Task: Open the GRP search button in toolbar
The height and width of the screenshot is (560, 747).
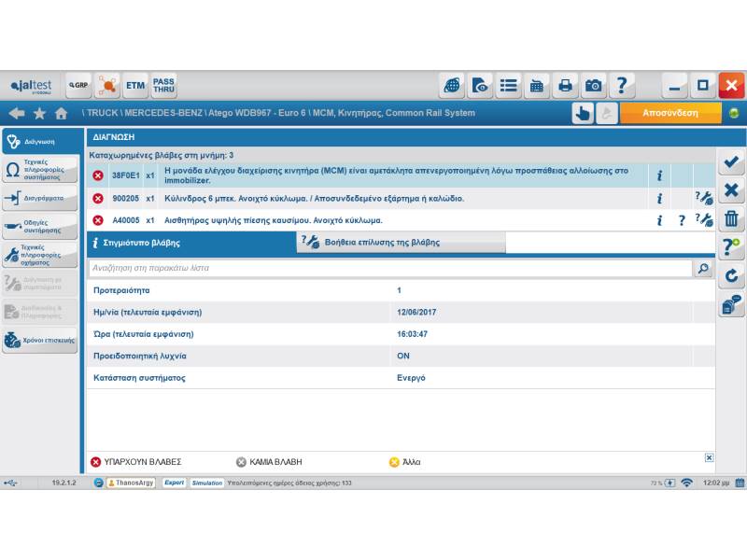Action: coord(78,86)
